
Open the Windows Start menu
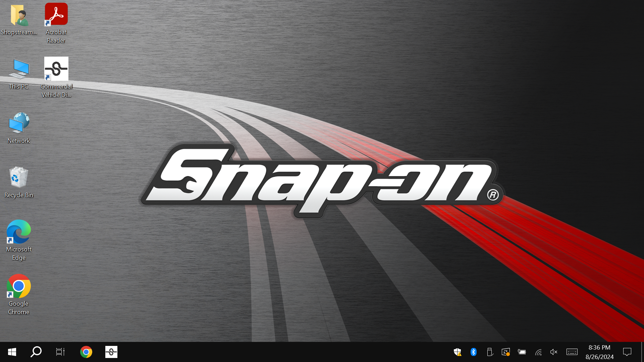tap(12, 352)
